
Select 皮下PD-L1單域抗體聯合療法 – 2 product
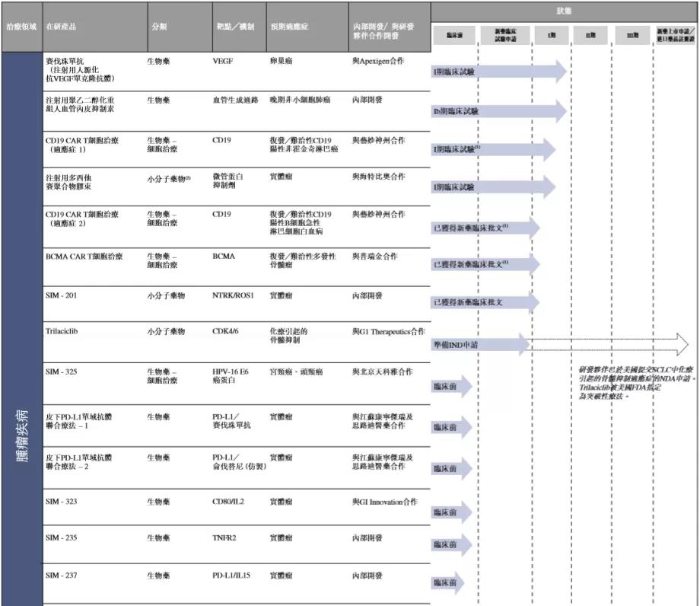(x=78, y=462)
